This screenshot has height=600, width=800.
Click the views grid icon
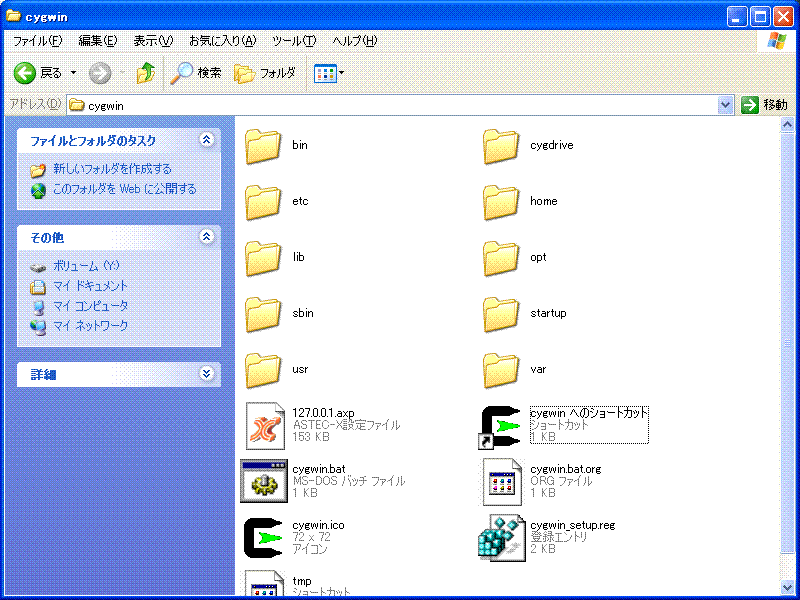click(x=325, y=73)
